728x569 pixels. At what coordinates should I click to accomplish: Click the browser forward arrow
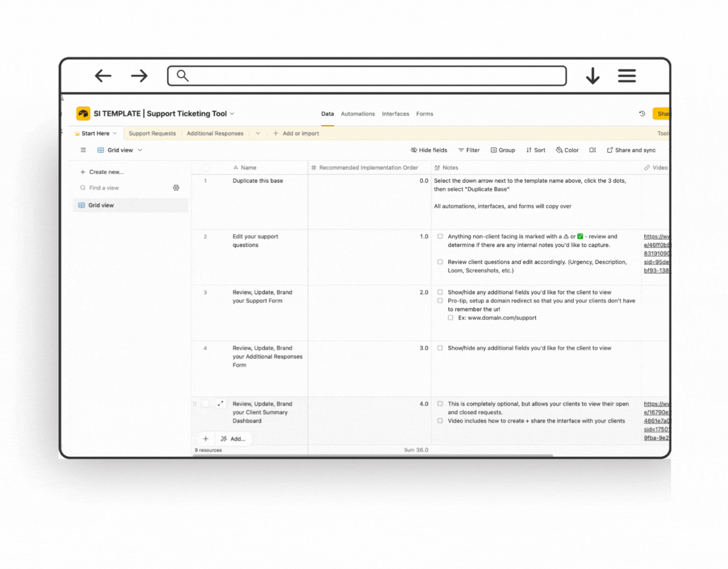click(x=139, y=76)
